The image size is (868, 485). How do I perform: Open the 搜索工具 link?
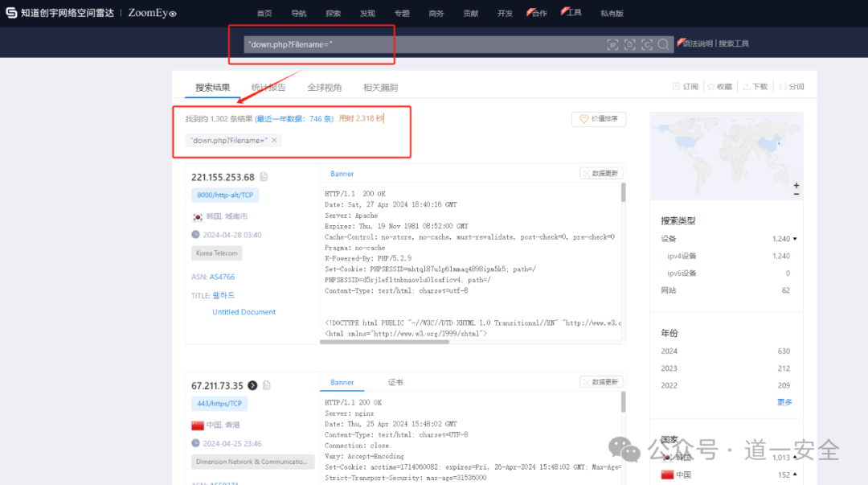(734, 43)
